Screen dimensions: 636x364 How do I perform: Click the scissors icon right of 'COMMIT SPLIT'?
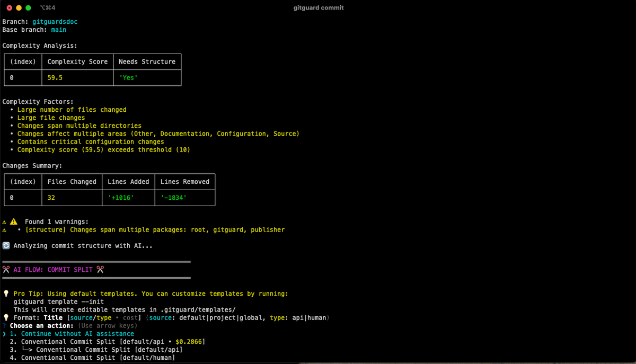tap(100, 270)
